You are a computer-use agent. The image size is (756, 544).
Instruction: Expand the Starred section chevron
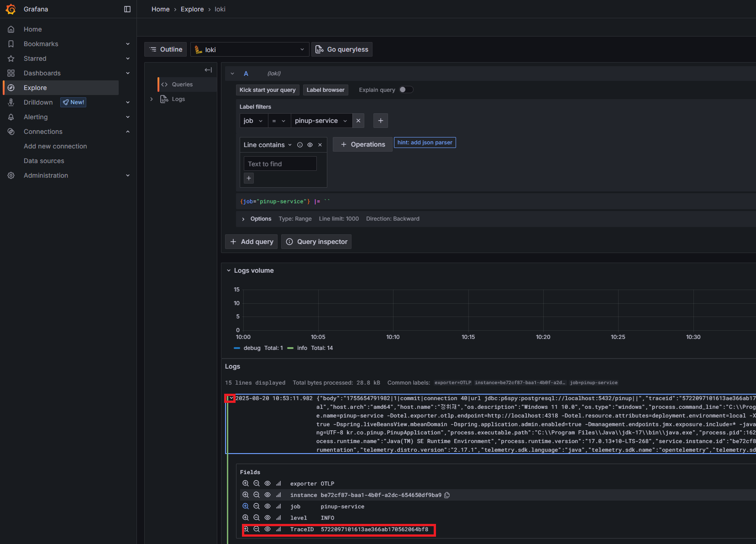click(x=128, y=58)
